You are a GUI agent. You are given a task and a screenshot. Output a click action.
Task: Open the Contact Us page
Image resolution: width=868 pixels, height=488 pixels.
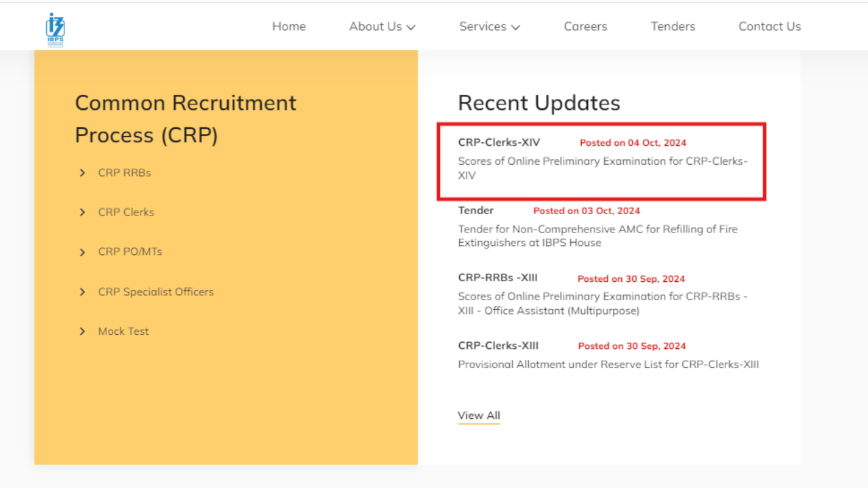tap(769, 26)
